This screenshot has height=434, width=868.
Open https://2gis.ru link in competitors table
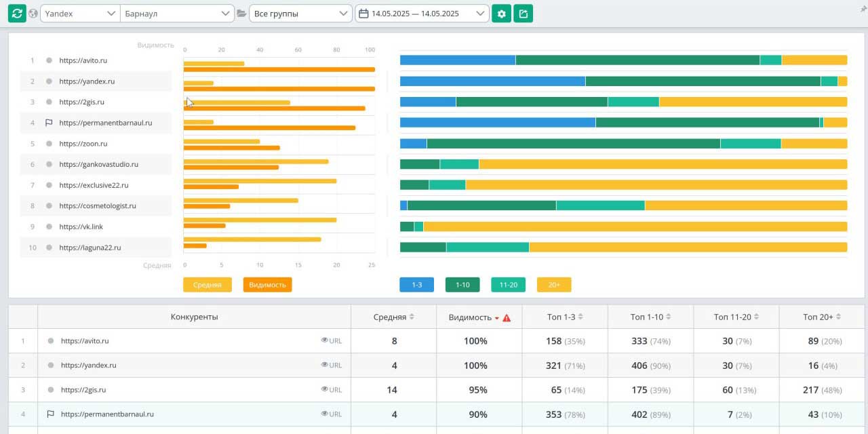tap(83, 390)
